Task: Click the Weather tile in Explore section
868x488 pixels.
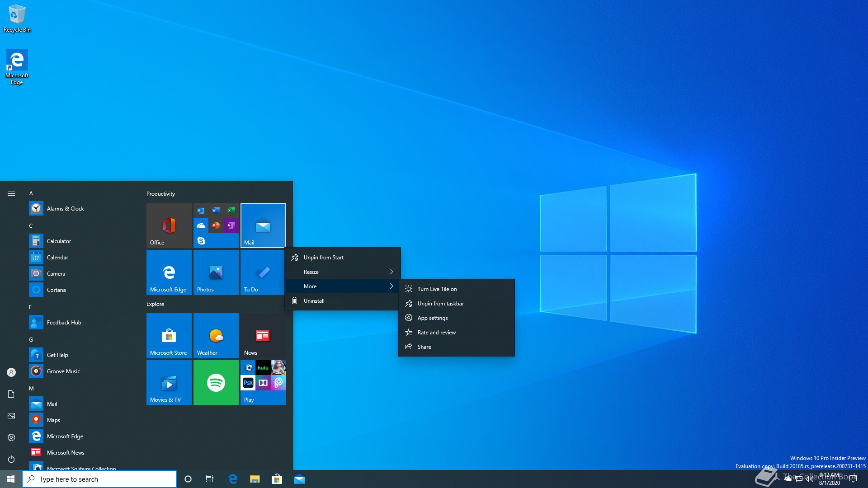Action: click(216, 335)
